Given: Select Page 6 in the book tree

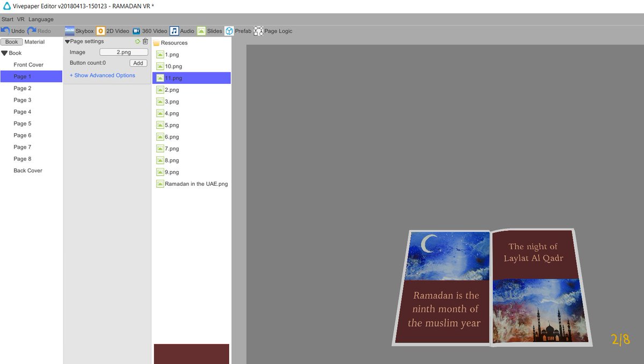Looking at the screenshot, I should (31, 135).
